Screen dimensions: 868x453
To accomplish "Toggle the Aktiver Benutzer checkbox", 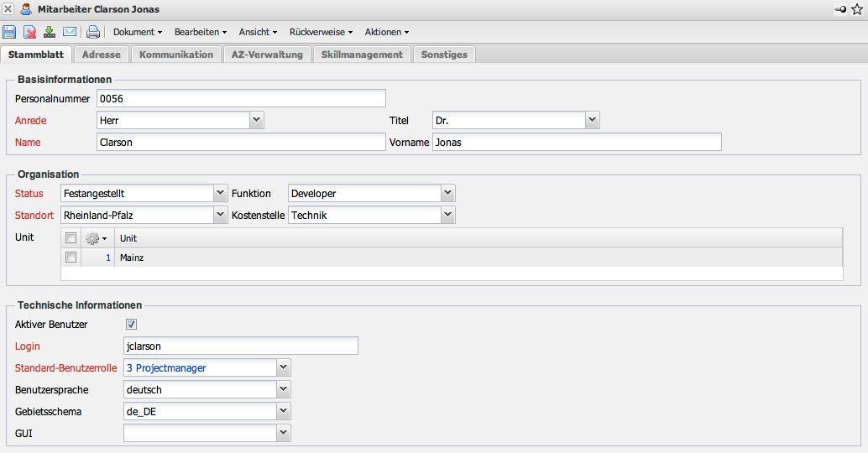I will coord(131,325).
